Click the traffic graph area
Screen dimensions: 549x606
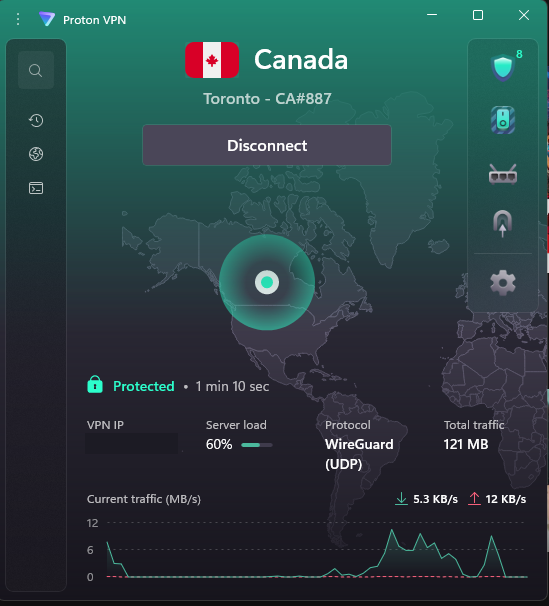tap(317, 550)
